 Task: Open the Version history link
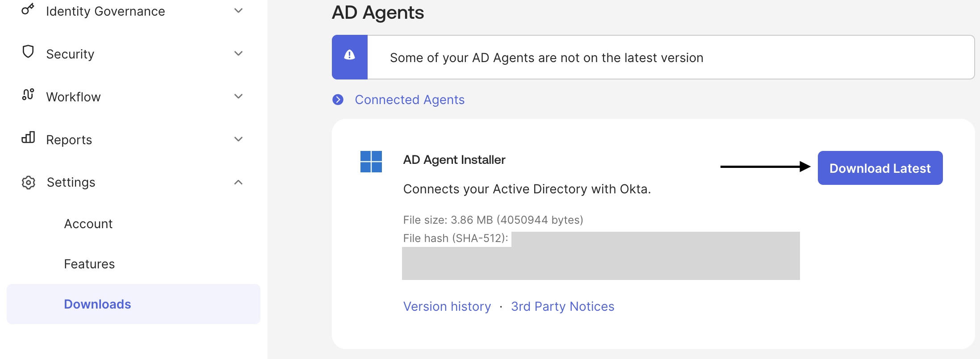pos(447,306)
